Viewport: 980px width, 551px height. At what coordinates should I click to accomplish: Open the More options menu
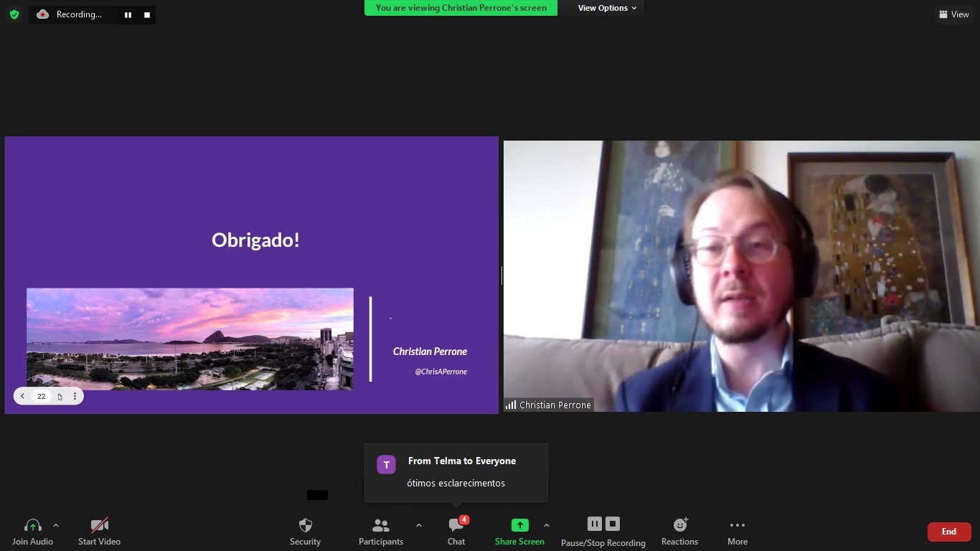click(738, 532)
